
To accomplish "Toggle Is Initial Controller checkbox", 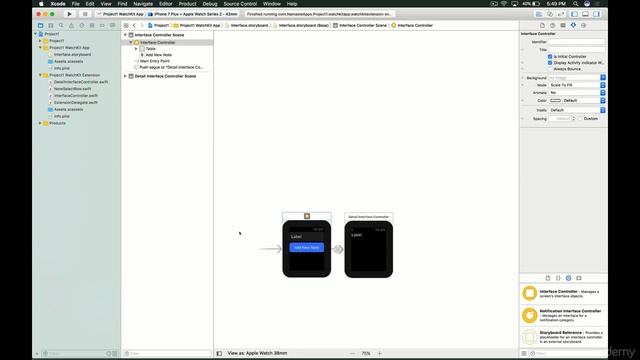I will pyautogui.click(x=550, y=57).
